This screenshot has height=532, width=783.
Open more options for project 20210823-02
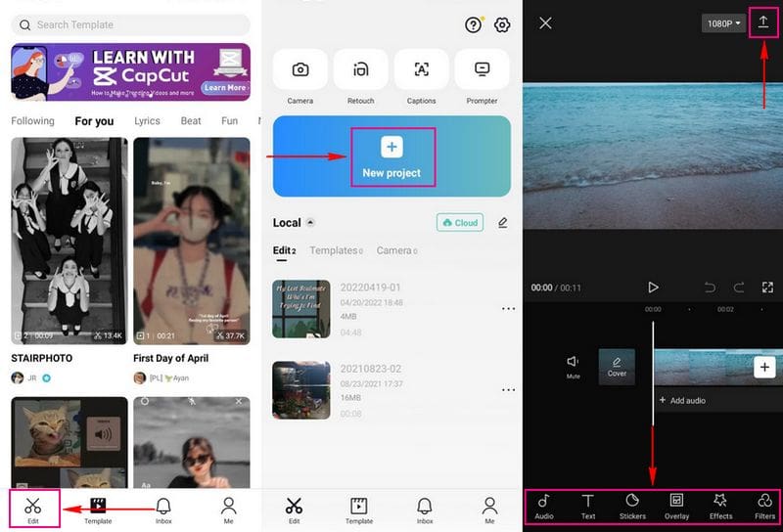click(508, 390)
